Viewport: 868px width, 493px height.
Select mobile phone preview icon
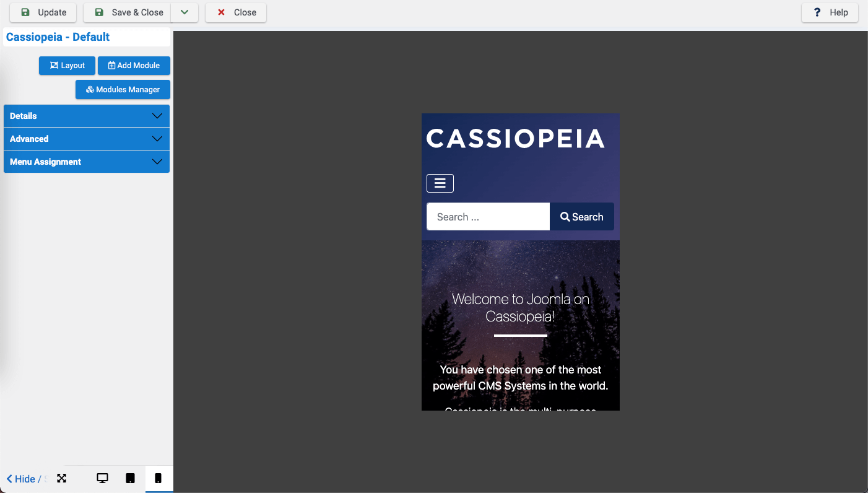pyautogui.click(x=158, y=478)
